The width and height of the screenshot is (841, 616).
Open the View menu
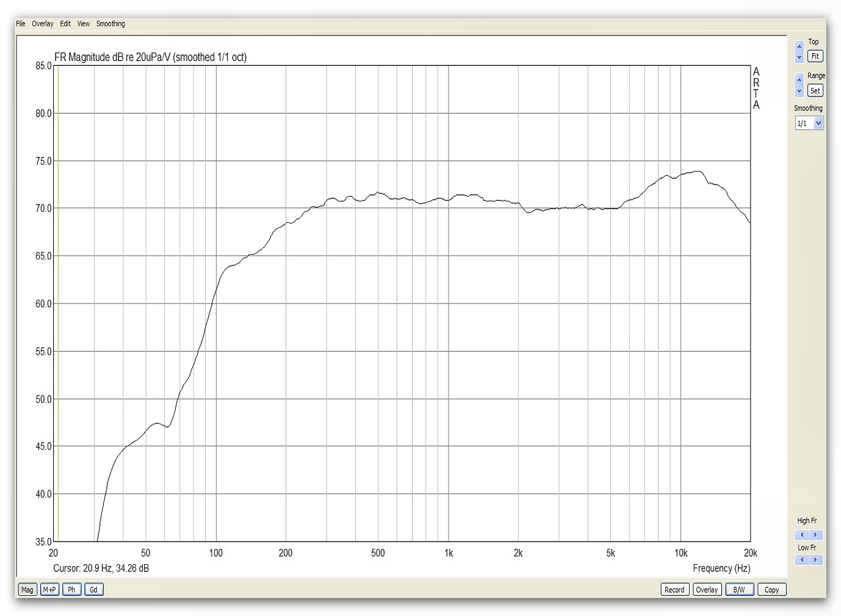pyautogui.click(x=84, y=24)
